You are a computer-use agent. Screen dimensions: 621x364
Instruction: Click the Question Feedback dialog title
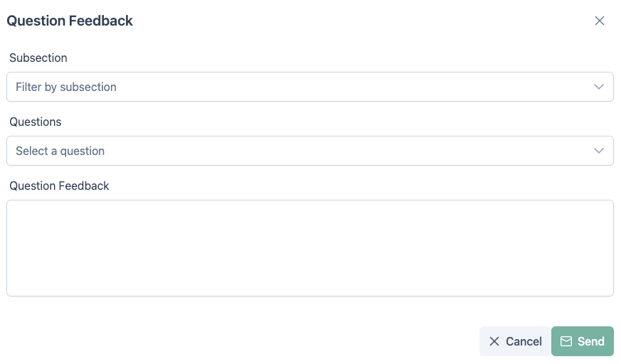point(70,21)
